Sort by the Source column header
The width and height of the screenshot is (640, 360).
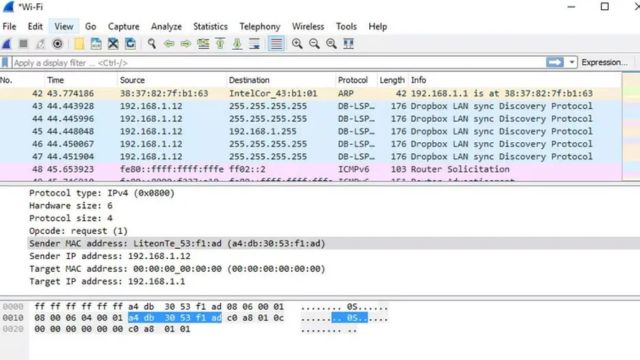coord(172,80)
